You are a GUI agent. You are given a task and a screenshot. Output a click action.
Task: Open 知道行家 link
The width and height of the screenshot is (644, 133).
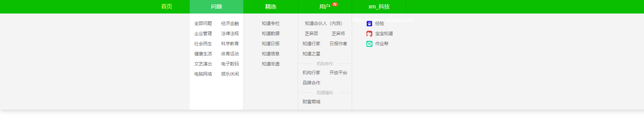coord(311,44)
